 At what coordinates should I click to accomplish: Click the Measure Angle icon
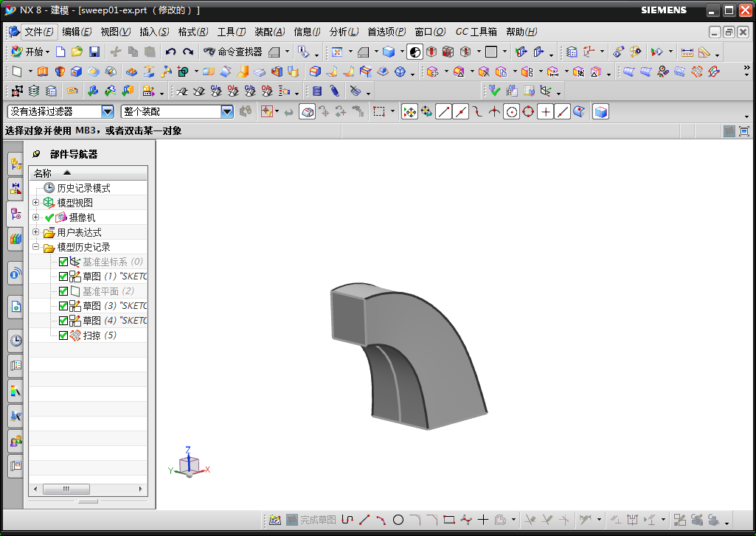pyautogui.click(x=704, y=52)
